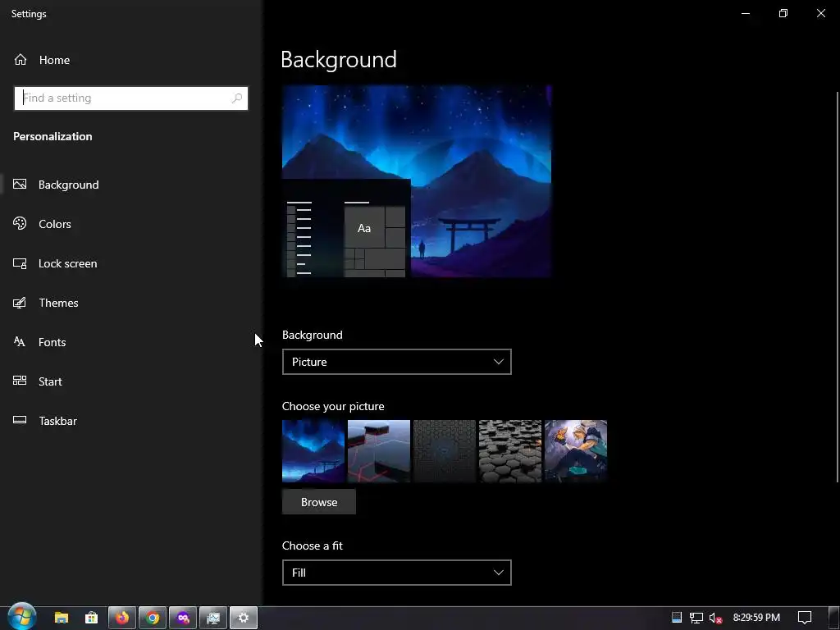Image resolution: width=840 pixels, height=630 pixels.
Task: Click the blue square tray icon
Action: pos(677,618)
